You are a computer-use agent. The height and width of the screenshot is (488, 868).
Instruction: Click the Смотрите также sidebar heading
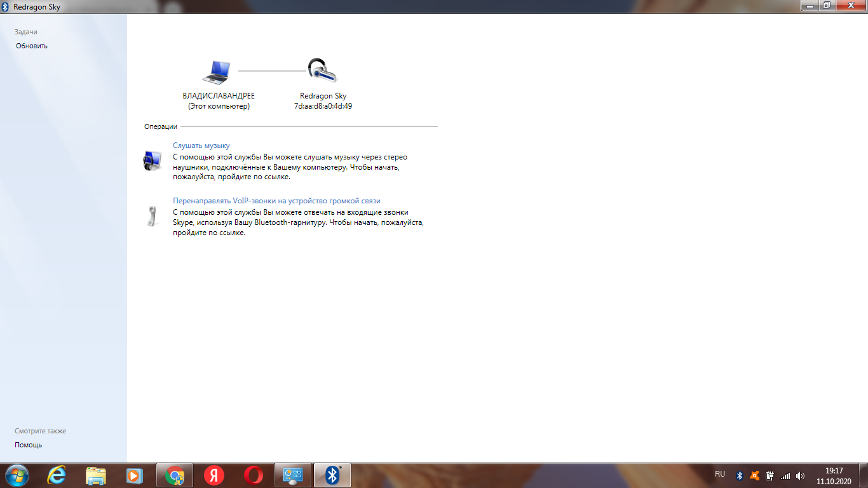pos(41,431)
